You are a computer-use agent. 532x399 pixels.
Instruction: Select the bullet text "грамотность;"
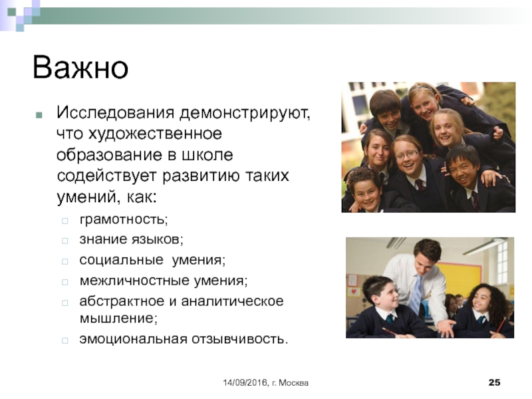pos(124,219)
